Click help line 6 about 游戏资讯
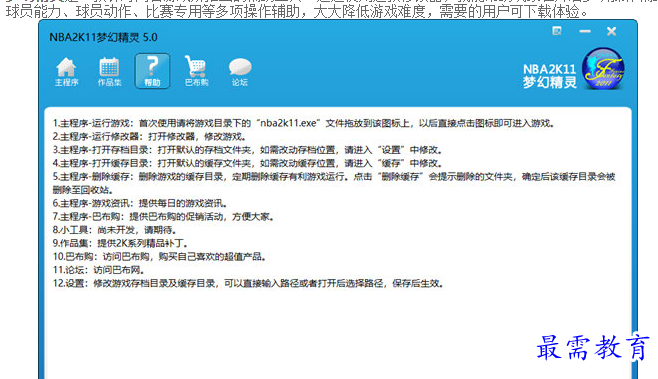Viewport: 658px width, 379px height. coord(140,203)
